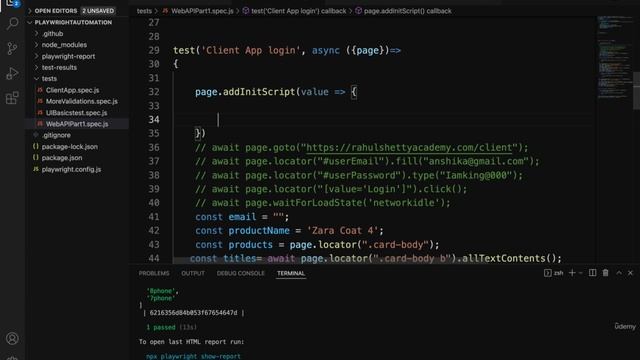Viewport: 640px width, 360px height.
Task: Click 'addInitScript' on line 32
Action: coord(259,92)
